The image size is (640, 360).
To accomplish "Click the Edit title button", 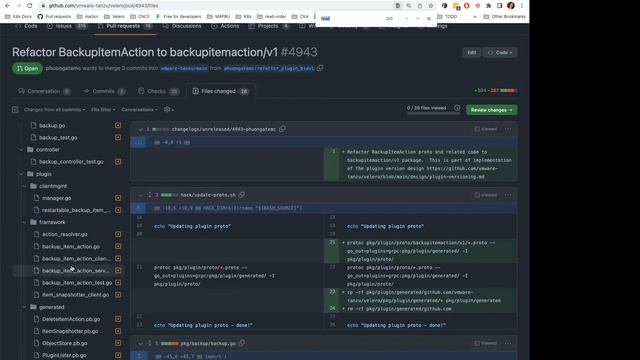I will [471, 53].
